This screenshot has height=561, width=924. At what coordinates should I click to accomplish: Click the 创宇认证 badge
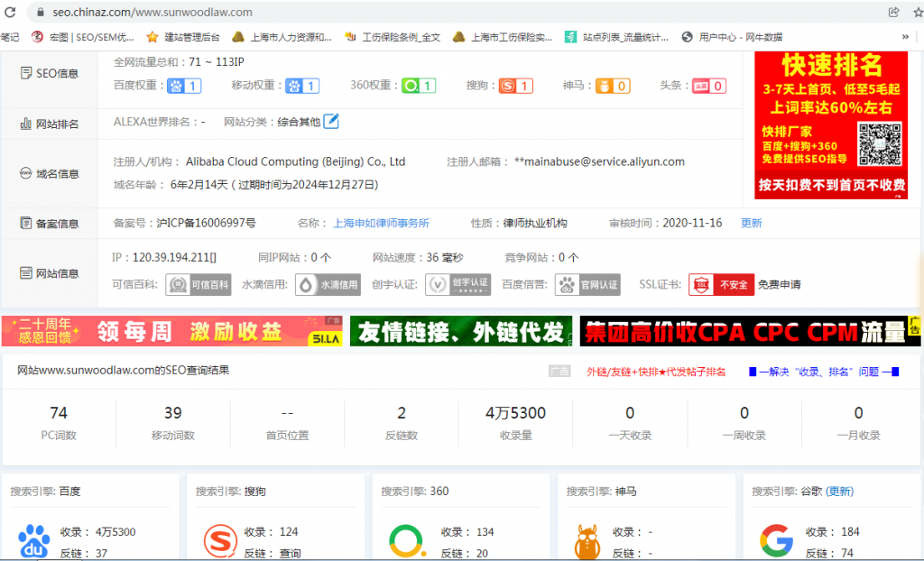pyautogui.click(x=457, y=285)
